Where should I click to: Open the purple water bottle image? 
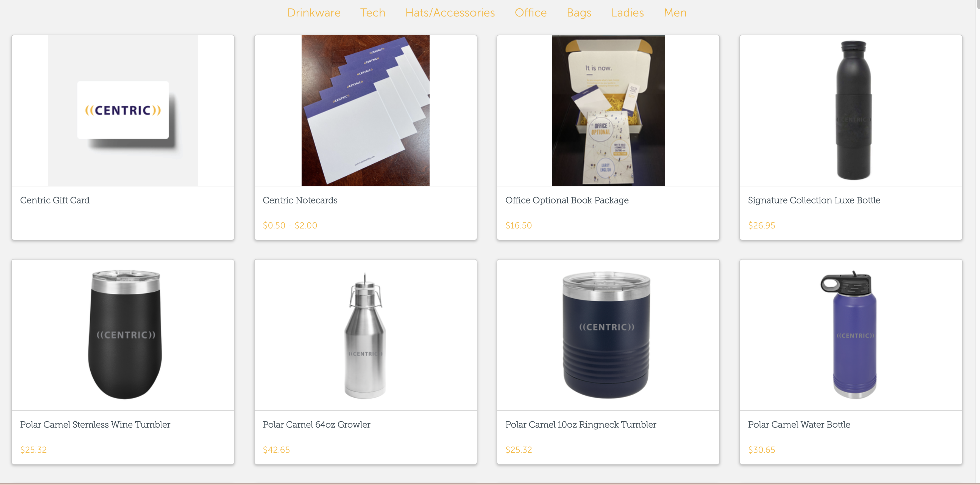(850, 335)
